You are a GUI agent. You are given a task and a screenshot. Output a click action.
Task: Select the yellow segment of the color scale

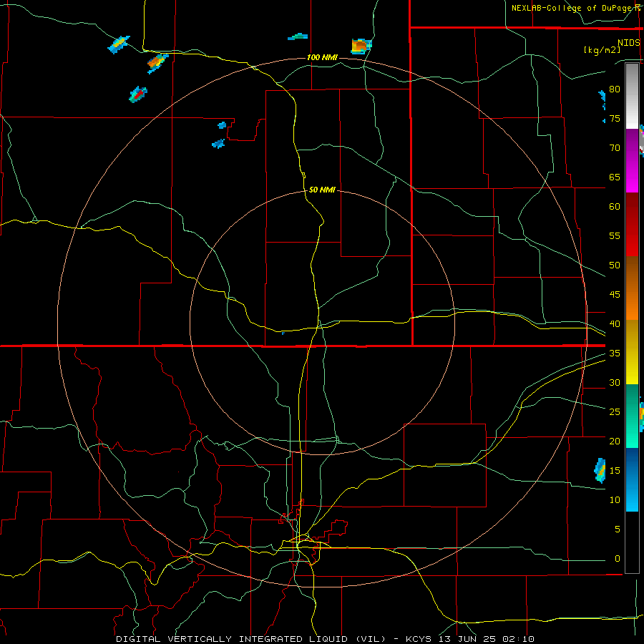(632, 352)
